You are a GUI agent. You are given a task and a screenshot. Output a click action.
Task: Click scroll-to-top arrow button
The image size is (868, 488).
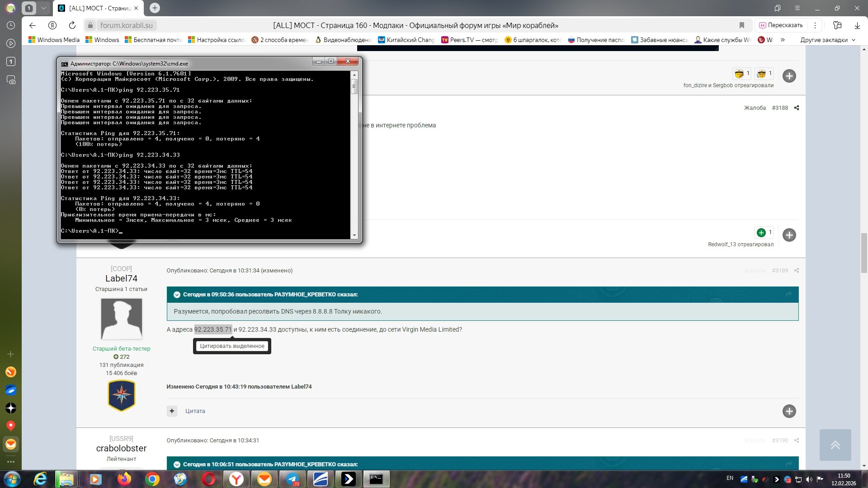835,445
